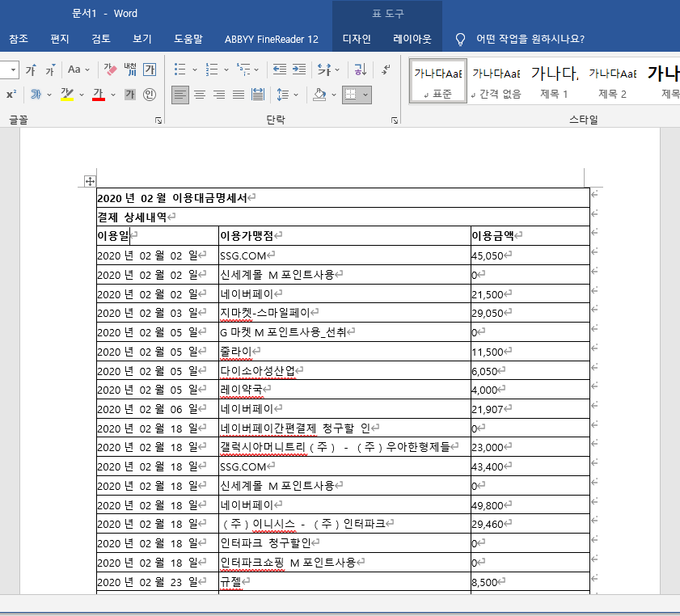Expand numbering library dropdown arrow
Image resolution: width=680 pixels, height=616 pixels.
click(226, 70)
